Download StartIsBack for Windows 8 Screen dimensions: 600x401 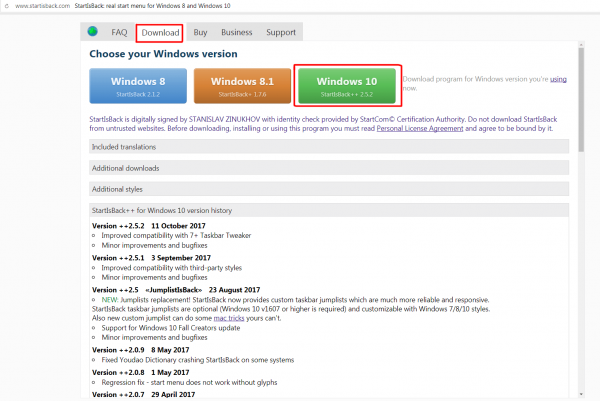(x=138, y=86)
